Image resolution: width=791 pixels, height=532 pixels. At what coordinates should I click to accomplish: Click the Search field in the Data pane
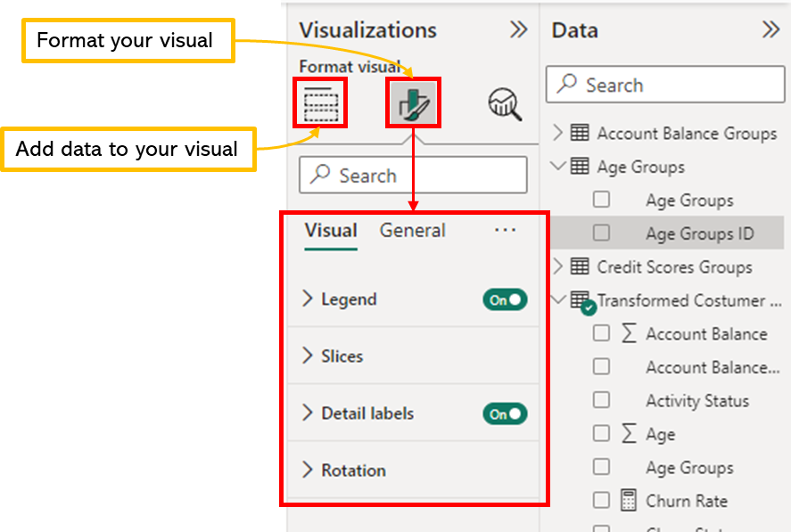click(x=664, y=85)
